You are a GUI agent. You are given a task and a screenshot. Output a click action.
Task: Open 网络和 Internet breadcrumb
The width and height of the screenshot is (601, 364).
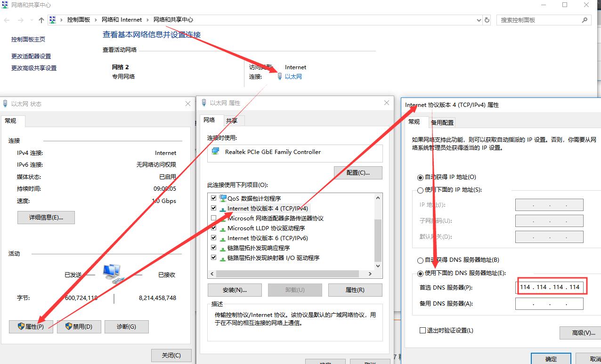point(122,20)
